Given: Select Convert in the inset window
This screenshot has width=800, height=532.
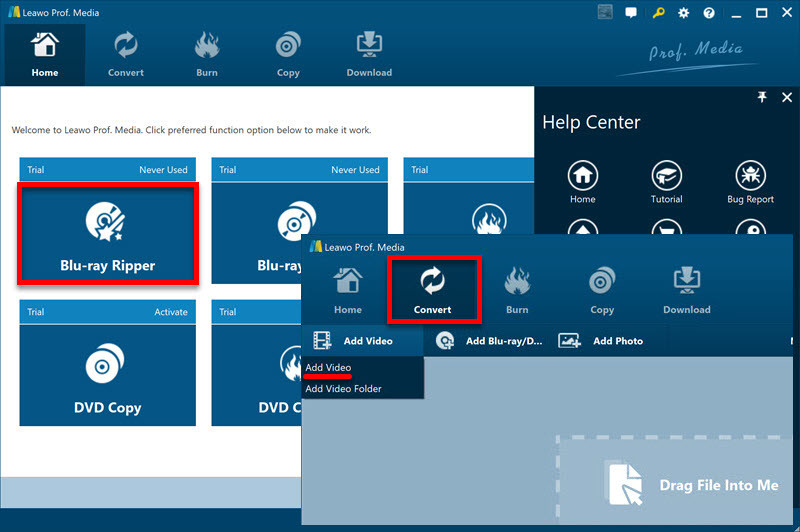Looking at the screenshot, I should pyautogui.click(x=433, y=291).
